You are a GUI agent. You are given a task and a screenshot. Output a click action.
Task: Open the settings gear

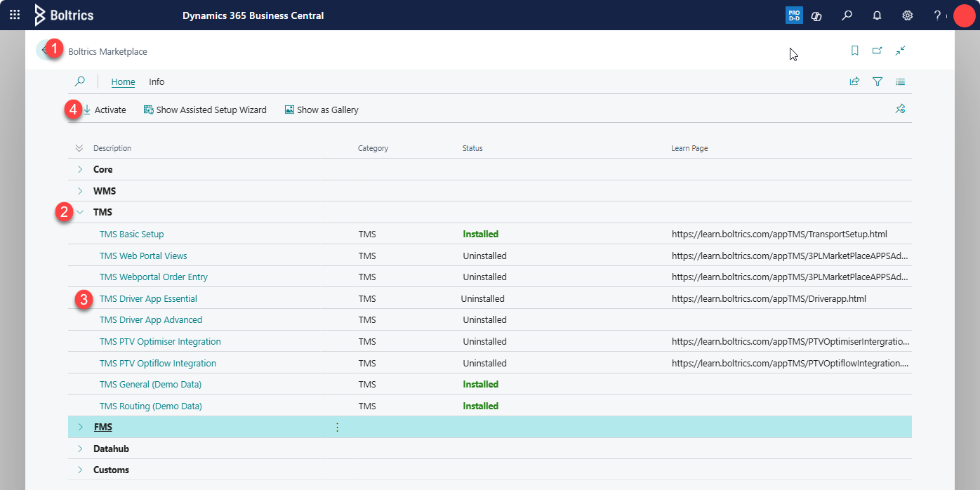click(x=907, y=15)
